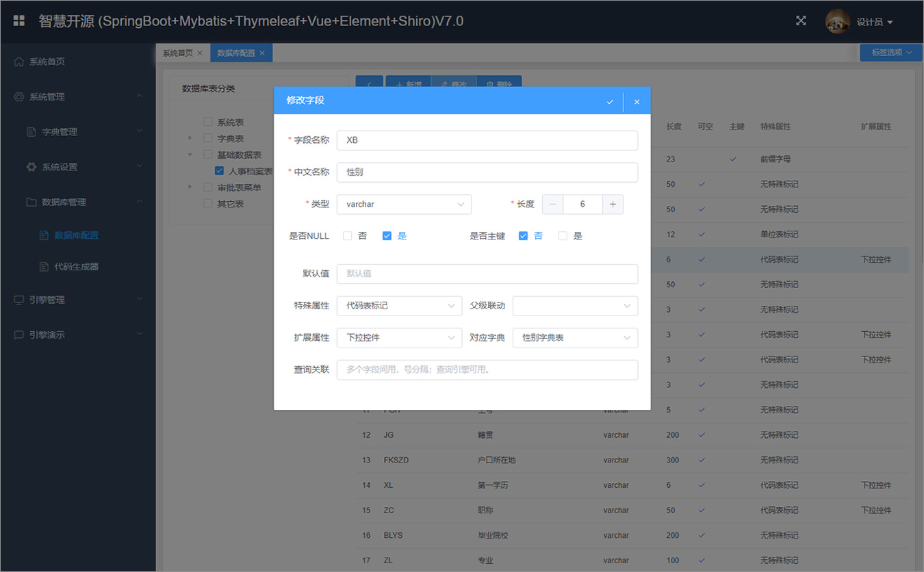Screen dimensions: 924x572
Task: Toggle the 是 checkbox for 是否NULL
Action: click(x=387, y=236)
